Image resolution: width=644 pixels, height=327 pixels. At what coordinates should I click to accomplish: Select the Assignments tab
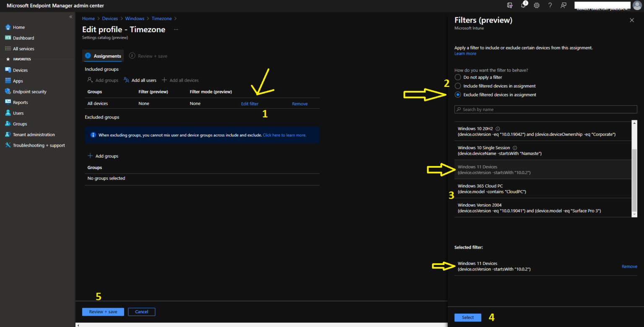pyautogui.click(x=107, y=56)
